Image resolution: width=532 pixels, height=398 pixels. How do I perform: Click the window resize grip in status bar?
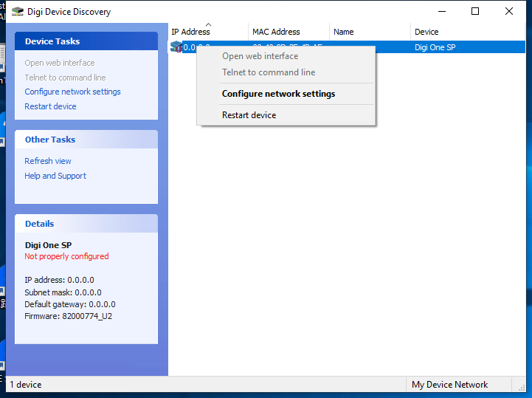coord(522,388)
